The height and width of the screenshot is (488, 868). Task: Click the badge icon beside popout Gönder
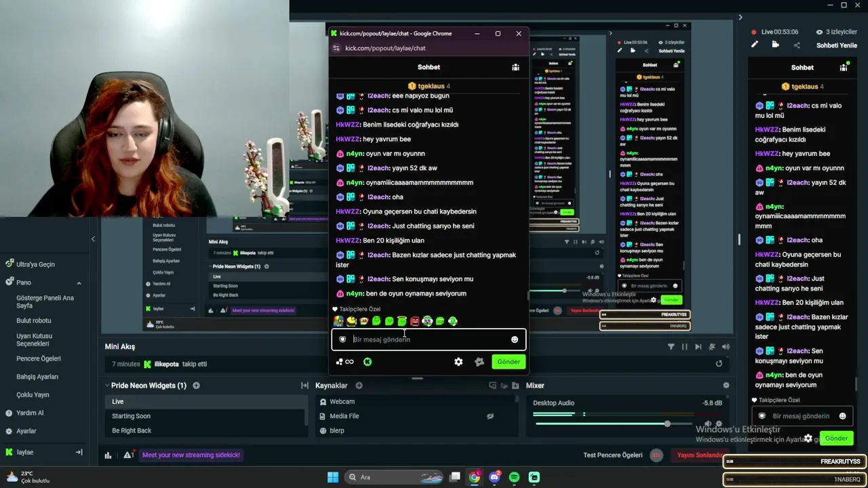pos(479,362)
